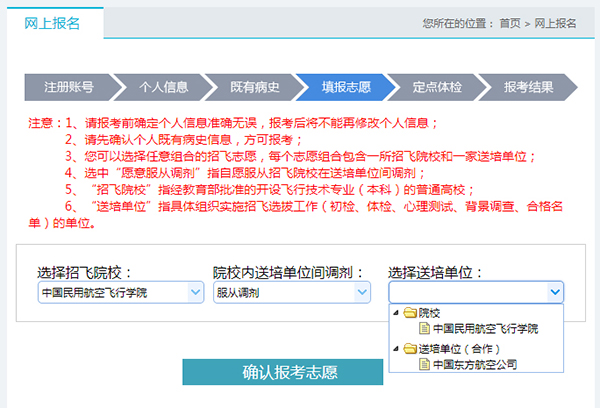600x408 pixels.
Task: Select 中国东方航空公司 in the tree list
Action: tap(475, 365)
